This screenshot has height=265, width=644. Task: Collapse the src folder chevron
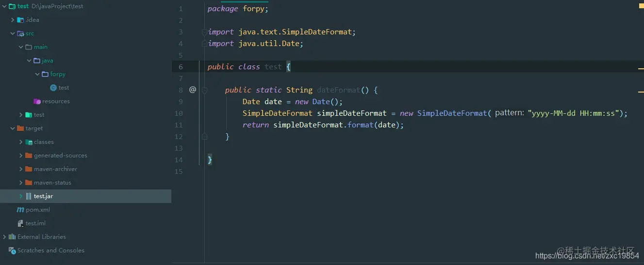[13, 33]
